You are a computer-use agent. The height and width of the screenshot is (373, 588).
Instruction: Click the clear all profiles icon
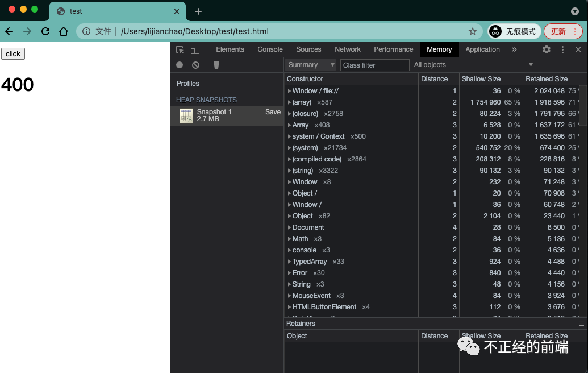[x=196, y=65]
